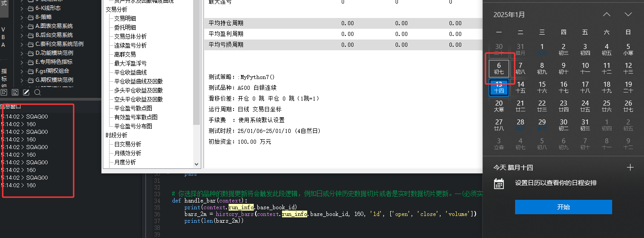This screenshot has width=644, height=238.
Task: Expand the 6-K线形态 tree node
Action: (22, 8)
